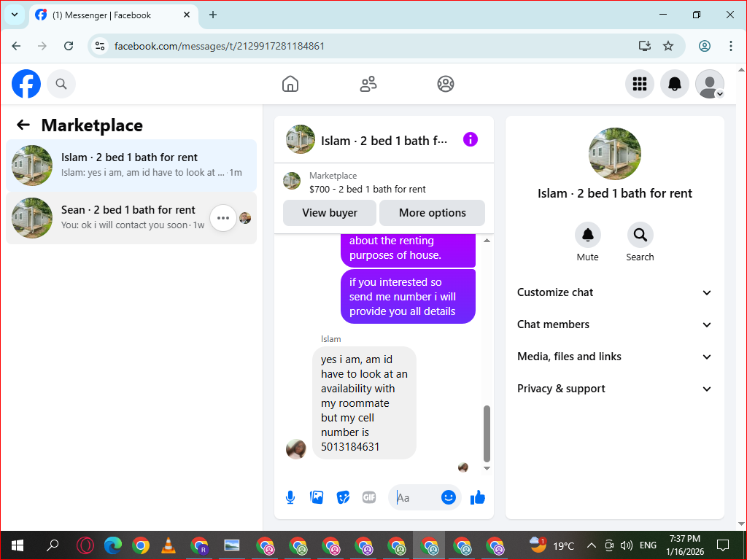
Task: Click the address bar URL
Action: coord(220,46)
